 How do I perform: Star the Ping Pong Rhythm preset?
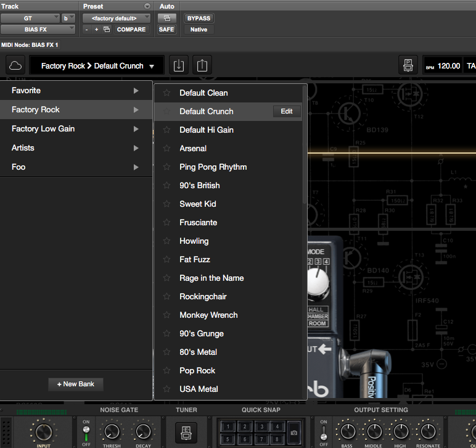click(166, 167)
